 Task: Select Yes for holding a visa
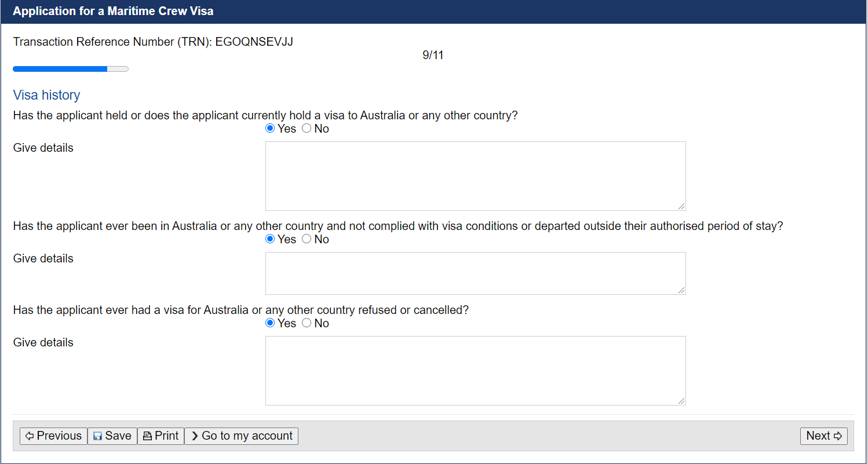click(270, 129)
